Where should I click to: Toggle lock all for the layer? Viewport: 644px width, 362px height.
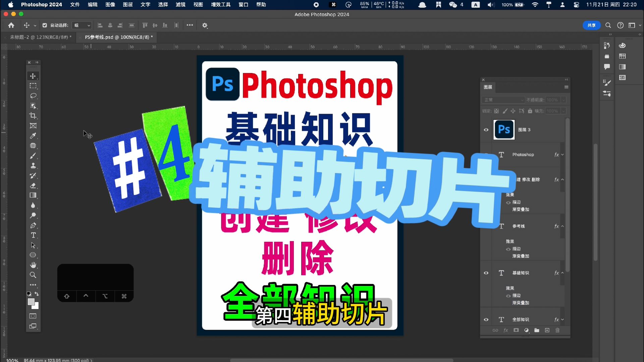(x=530, y=111)
